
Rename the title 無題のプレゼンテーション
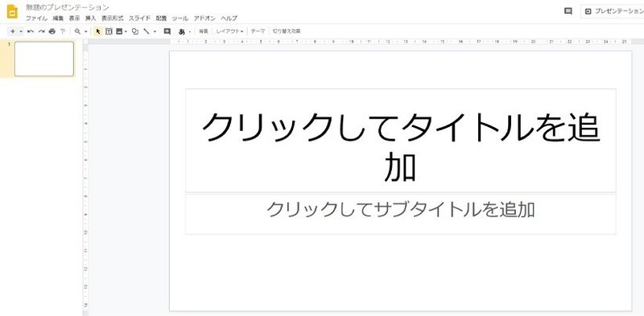(x=68, y=7)
